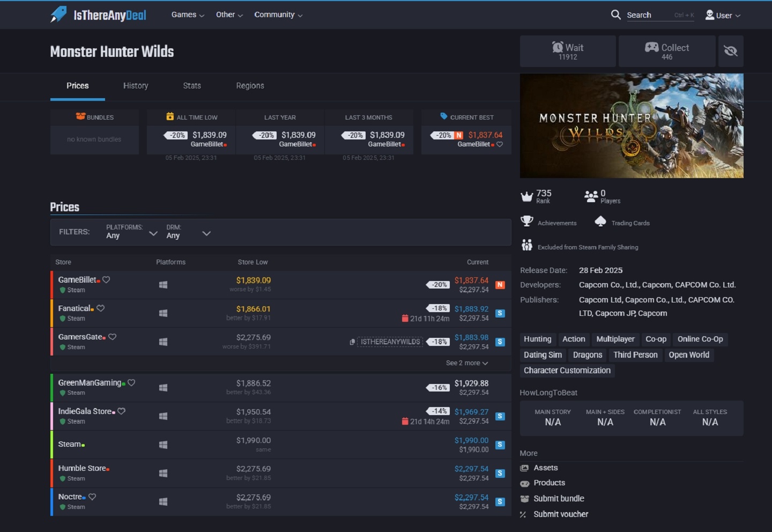Click the Rank crown icon
This screenshot has width=772, height=532.
(x=526, y=196)
